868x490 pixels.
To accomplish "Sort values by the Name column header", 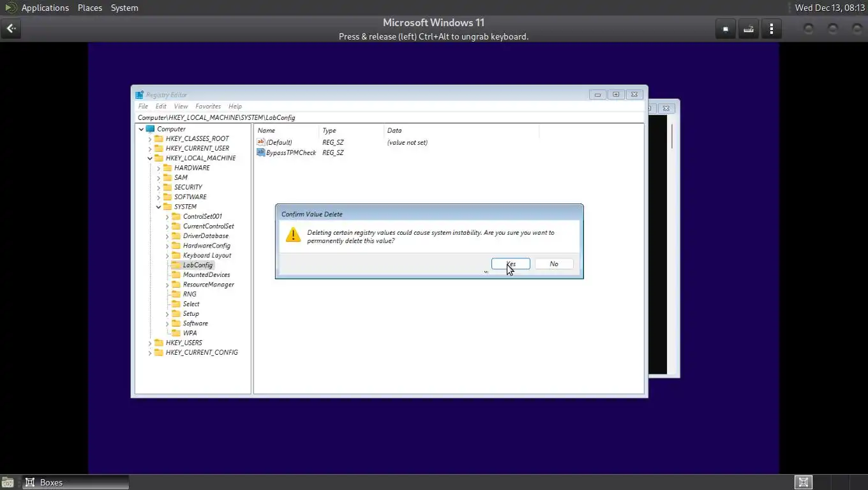I will click(286, 130).
